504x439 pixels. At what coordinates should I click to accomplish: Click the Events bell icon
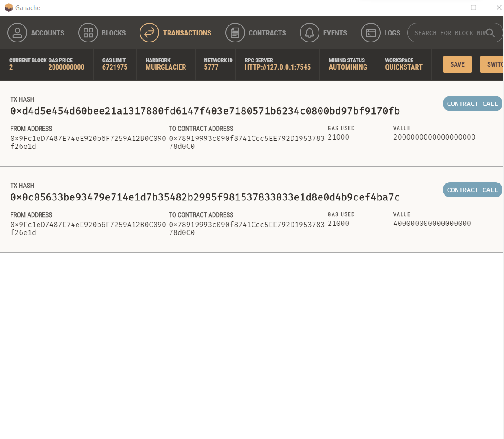309,32
